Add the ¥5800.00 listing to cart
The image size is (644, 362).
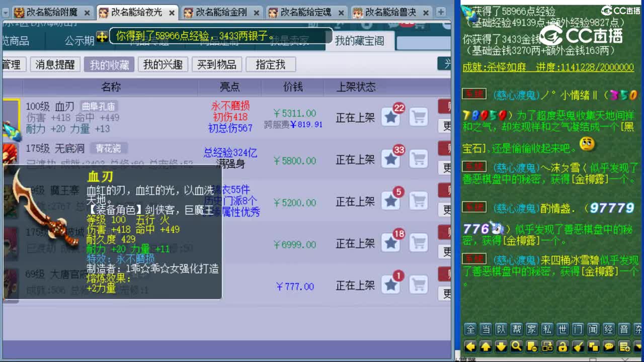tap(419, 159)
